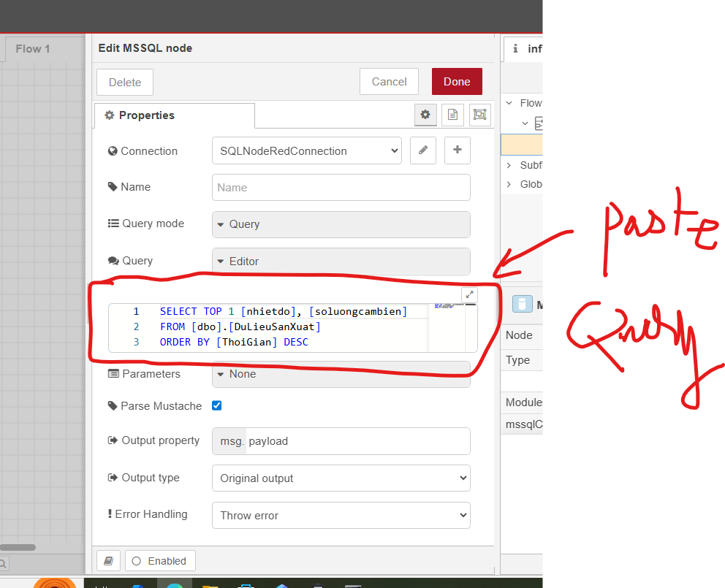
Task: Edit the SQLNodeRedConnection with pencil icon
Action: coord(423,150)
